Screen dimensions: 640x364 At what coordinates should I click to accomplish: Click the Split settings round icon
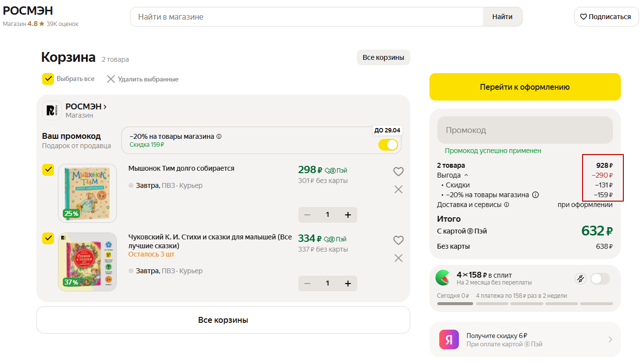click(x=581, y=279)
